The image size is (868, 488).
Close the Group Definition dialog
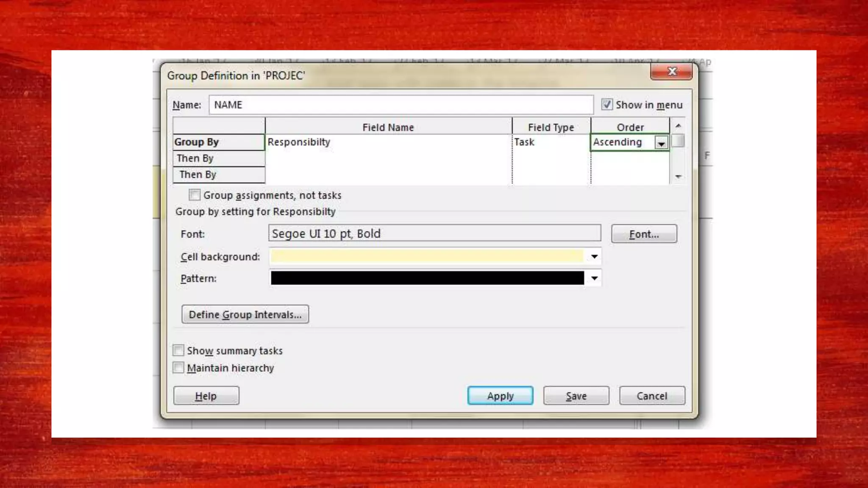(671, 71)
